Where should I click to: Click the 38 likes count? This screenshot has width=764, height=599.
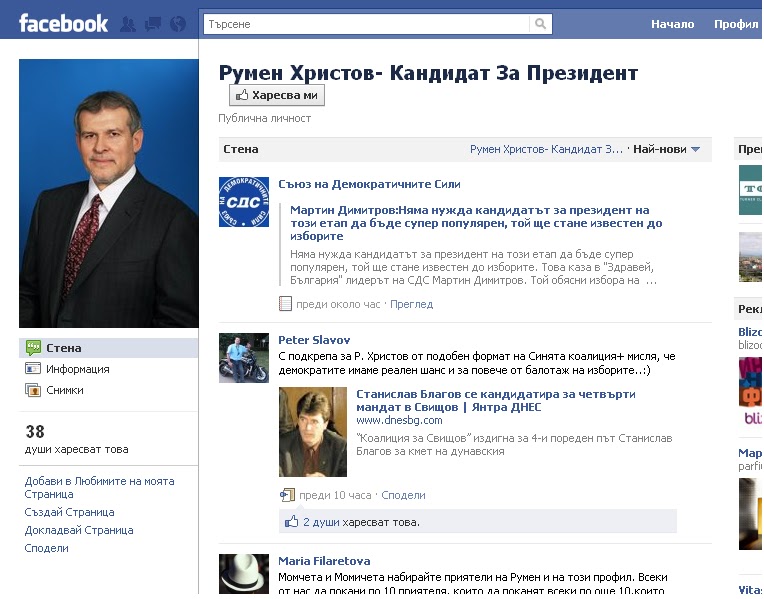tap(35, 431)
